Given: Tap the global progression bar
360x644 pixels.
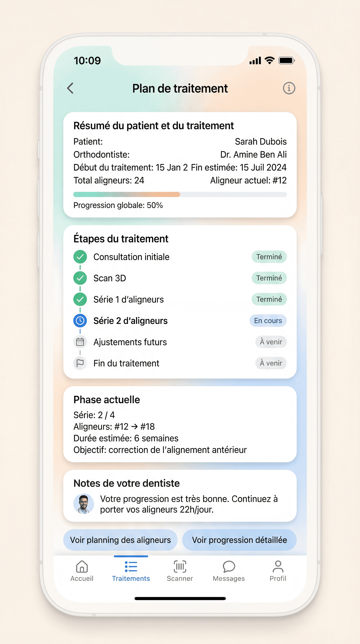Looking at the screenshot, I should pyautogui.click(x=180, y=194).
